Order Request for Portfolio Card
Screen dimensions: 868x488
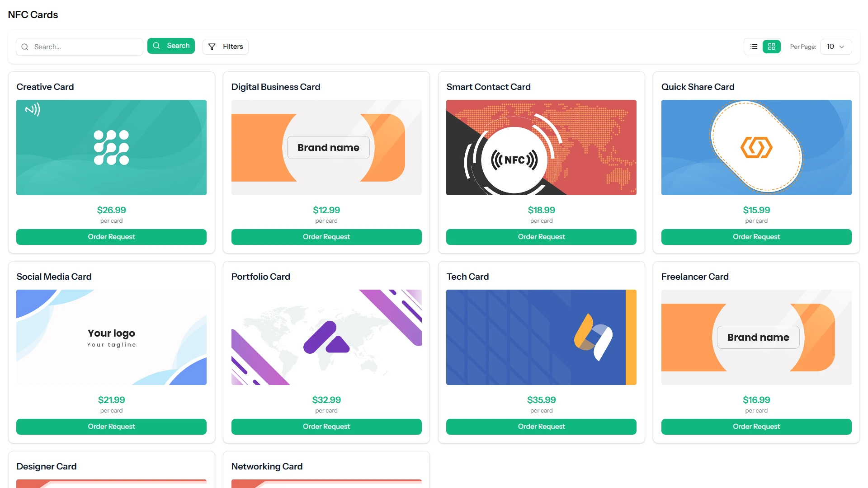tap(326, 427)
